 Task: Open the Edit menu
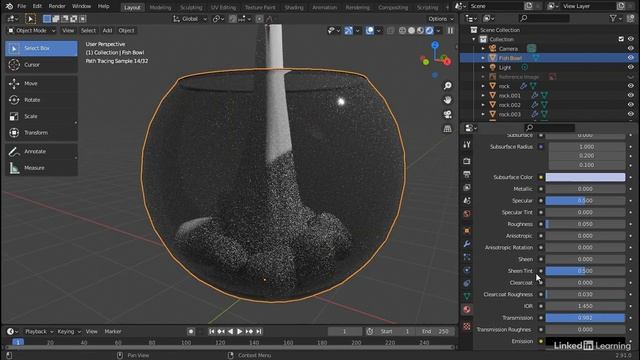coord(37,6)
